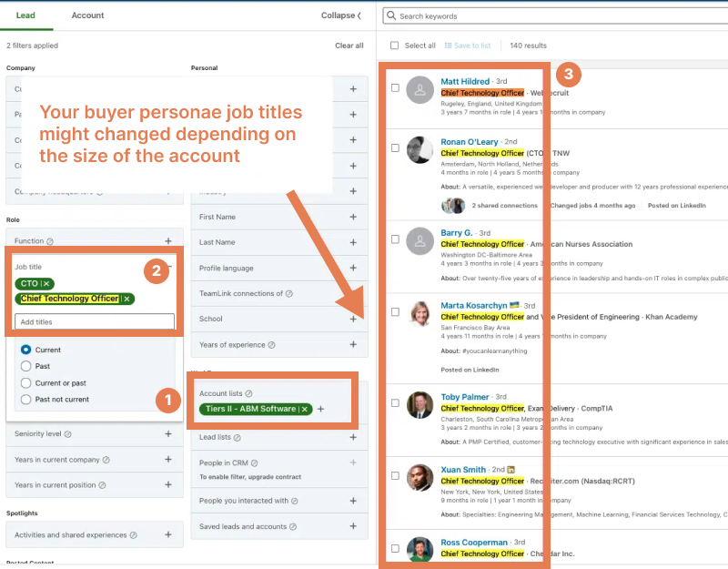Click Saved leads and accounts info icon
The width and height of the screenshot is (728, 569).
(x=293, y=527)
